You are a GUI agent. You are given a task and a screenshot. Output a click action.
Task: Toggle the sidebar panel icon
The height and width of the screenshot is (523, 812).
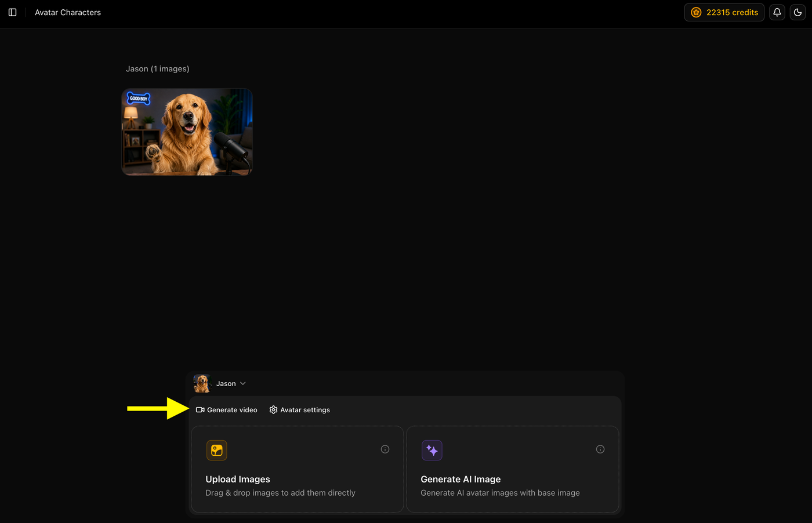click(12, 12)
